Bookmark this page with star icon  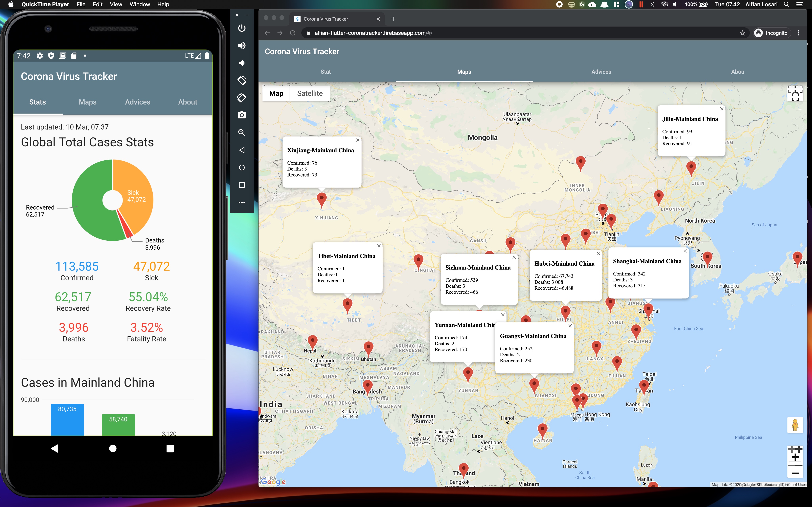(742, 33)
